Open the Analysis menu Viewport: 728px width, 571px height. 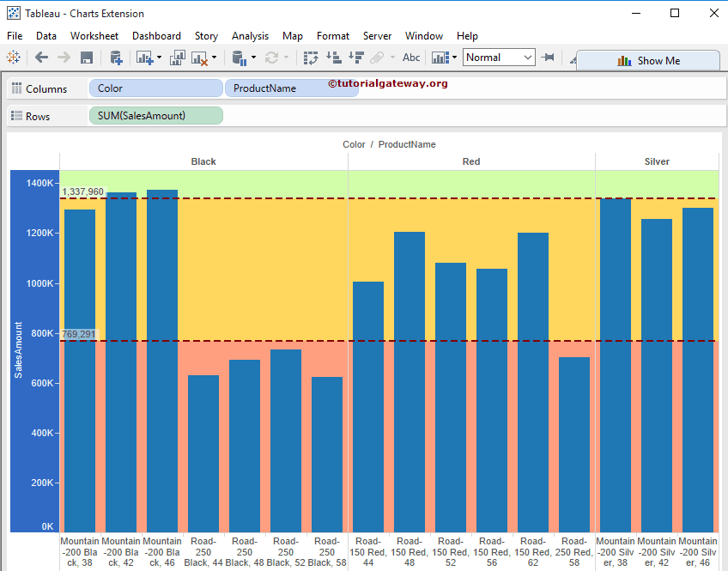pyautogui.click(x=250, y=36)
